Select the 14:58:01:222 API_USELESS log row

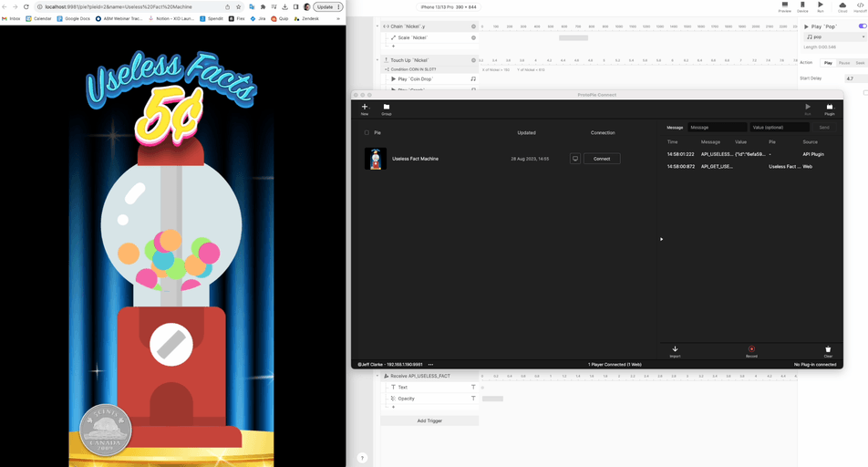click(x=750, y=154)
